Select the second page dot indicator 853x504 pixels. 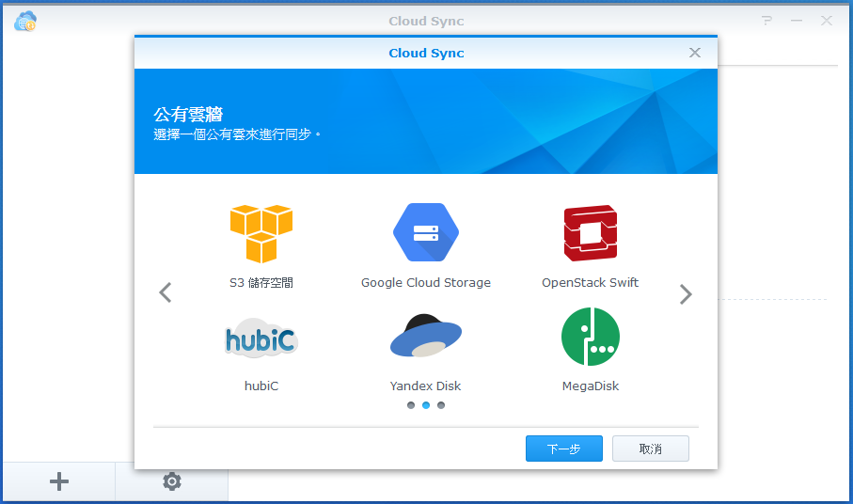[426, 405]
